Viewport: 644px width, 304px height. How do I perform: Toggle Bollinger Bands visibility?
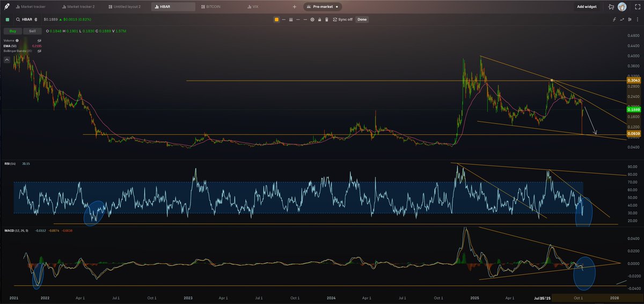[x=39, y=51]
